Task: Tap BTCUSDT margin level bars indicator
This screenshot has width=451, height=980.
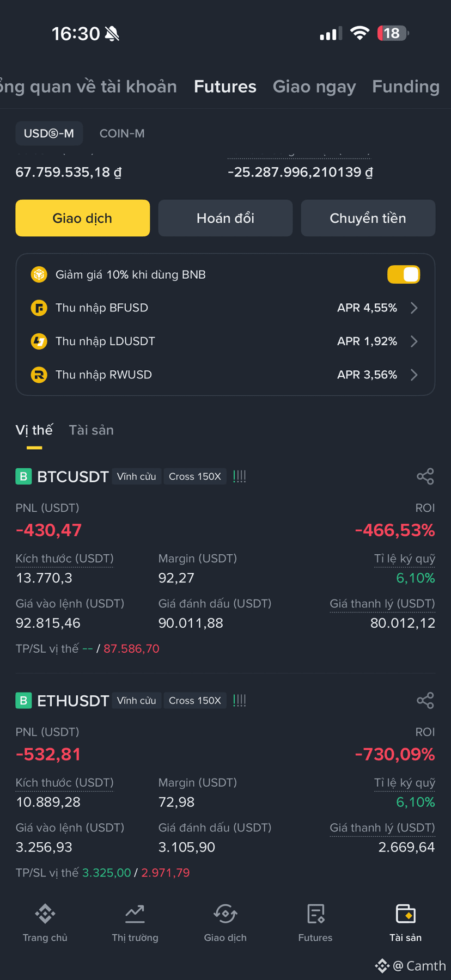Action: point(240,476)
